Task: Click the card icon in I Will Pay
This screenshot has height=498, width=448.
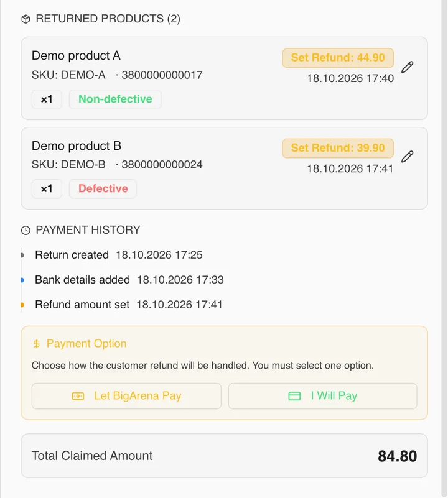Action: pyautogui.click(x=294, y=396)
